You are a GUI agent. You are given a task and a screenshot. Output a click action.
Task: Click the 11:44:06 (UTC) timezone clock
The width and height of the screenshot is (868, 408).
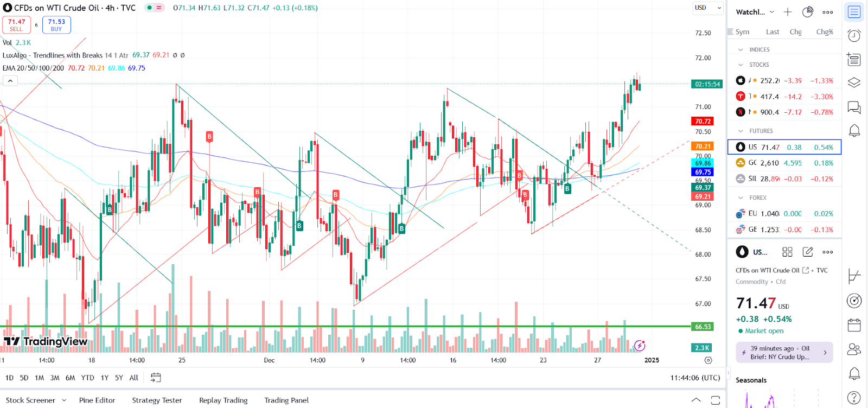pyautogui.click(x=695, y=378)
